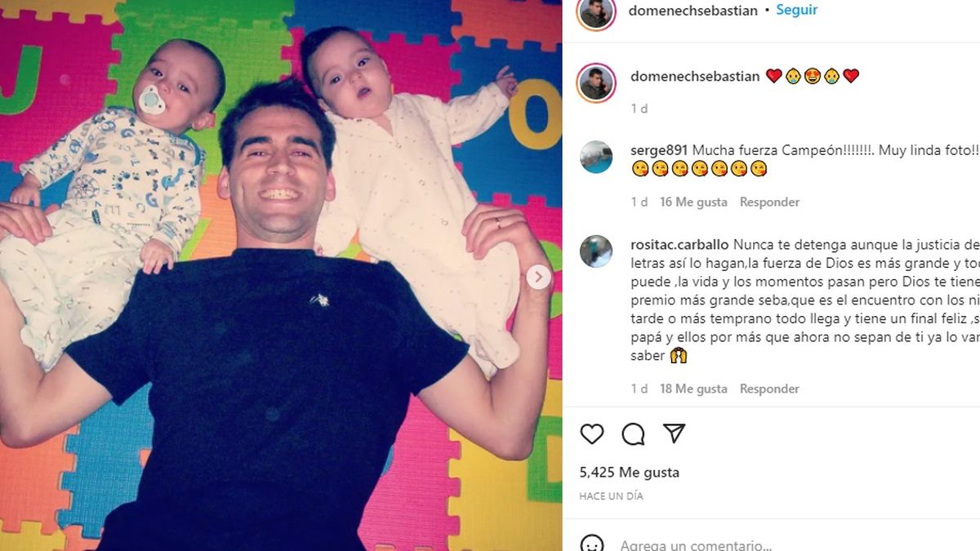980x551 pixels.
Task: Follow the account via Seguir
Action: [x=797, y=10]
